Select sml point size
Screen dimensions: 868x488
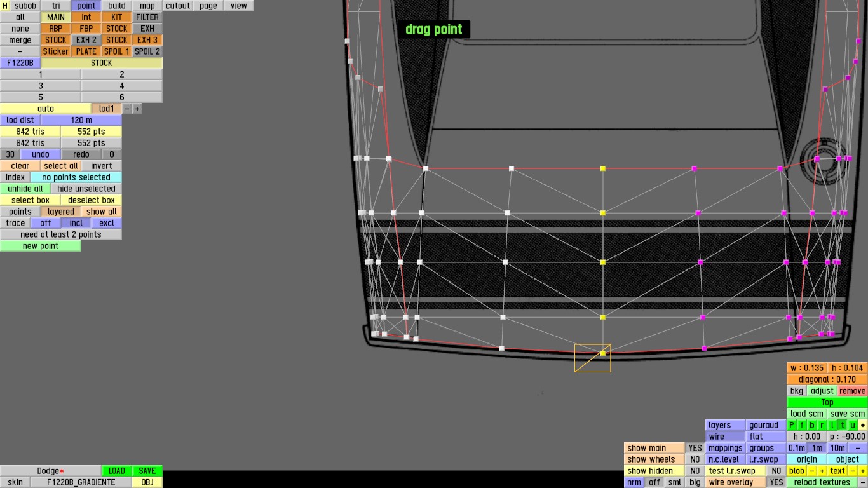[675, 482]
